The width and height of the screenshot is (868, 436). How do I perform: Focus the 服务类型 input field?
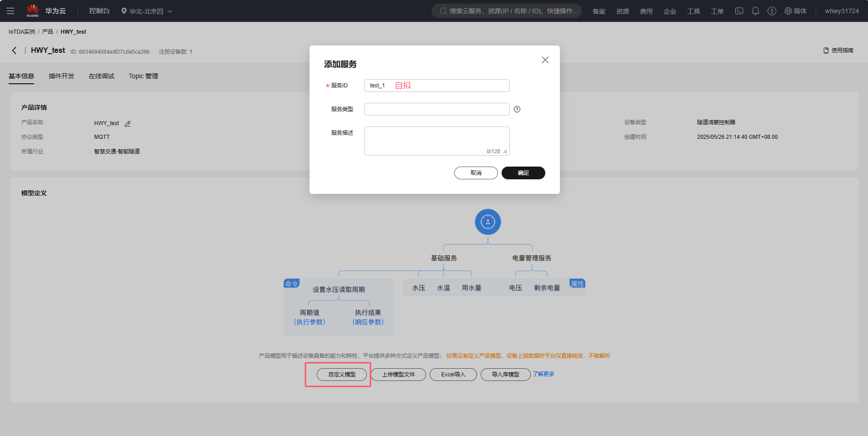[437, 109]
